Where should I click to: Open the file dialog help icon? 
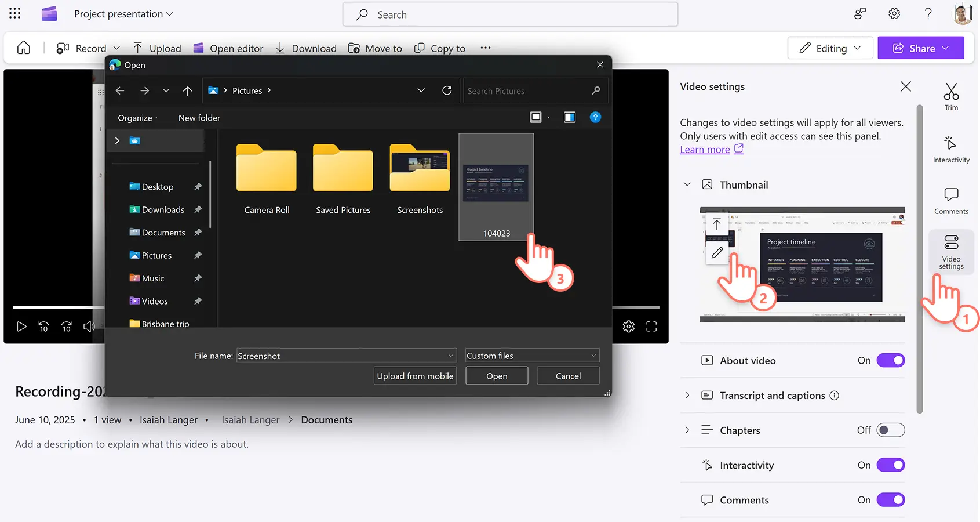[x=595, y=117]
